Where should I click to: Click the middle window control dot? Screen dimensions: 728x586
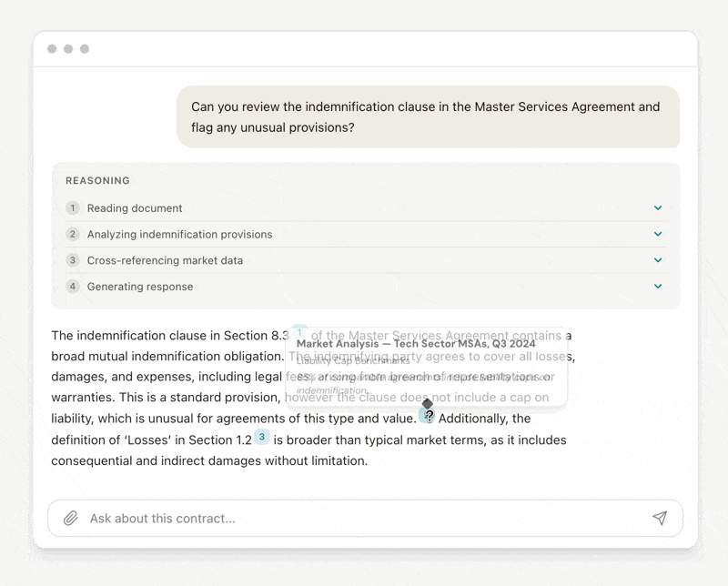click(68, 49)
